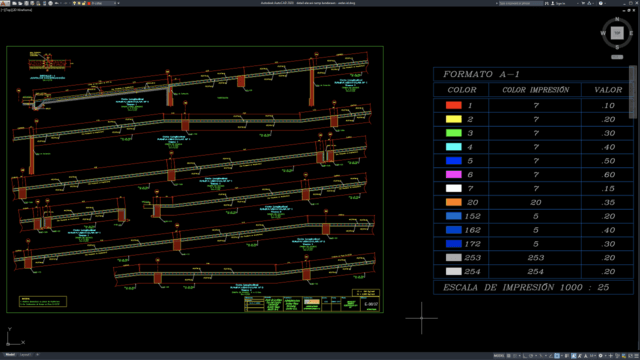Click the status bar customization menu icon

click(636, 356)
